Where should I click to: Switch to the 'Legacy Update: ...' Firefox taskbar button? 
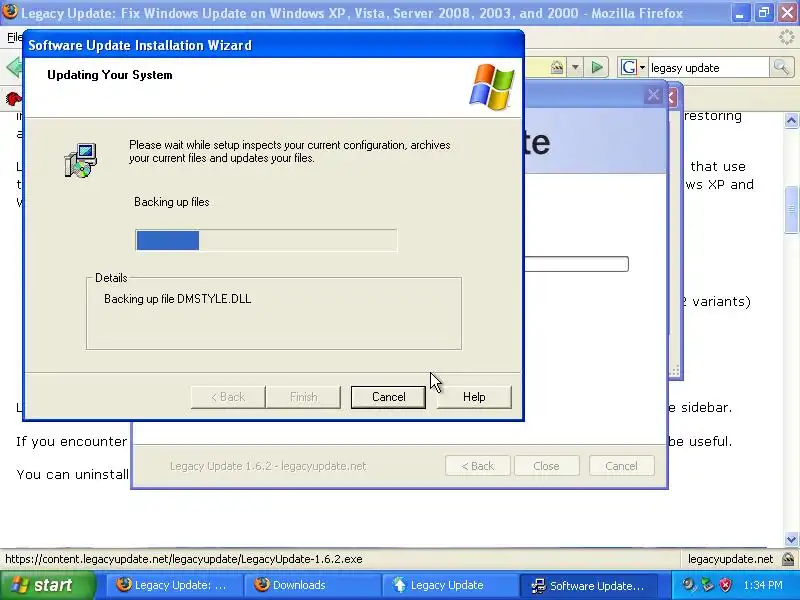coord(173,585)
